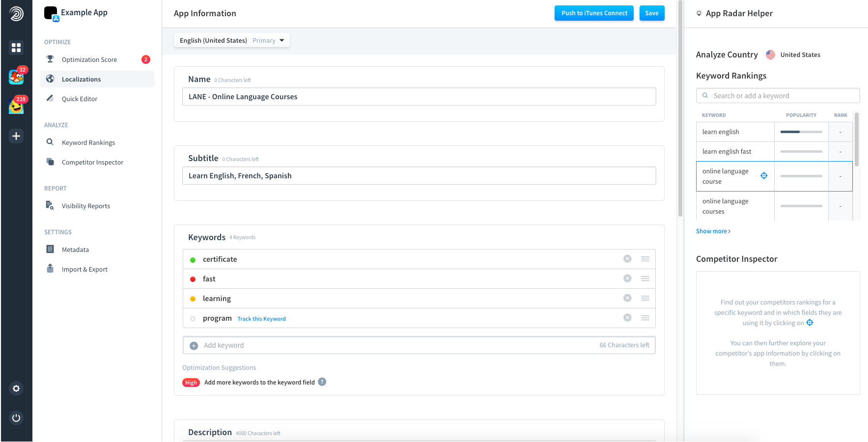This screenshot has width=868, height=442.
Task: Remove the program keyword
Action: [x=627, y=318]
